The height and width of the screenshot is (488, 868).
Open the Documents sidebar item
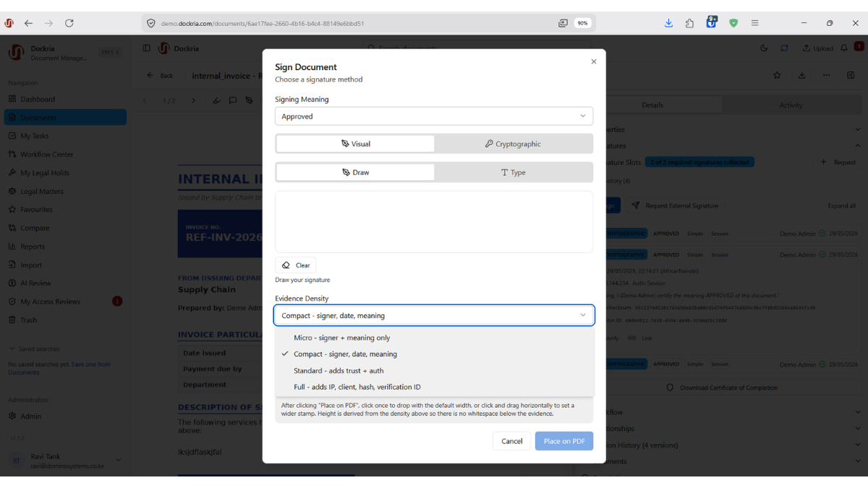tap(65, 117)
